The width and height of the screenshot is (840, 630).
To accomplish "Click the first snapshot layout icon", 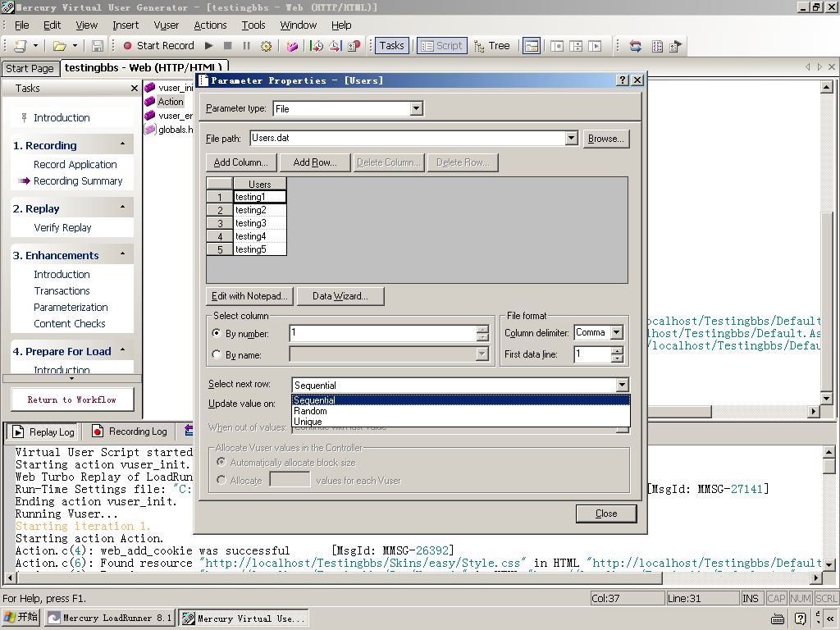I will [x=557, y=46].
